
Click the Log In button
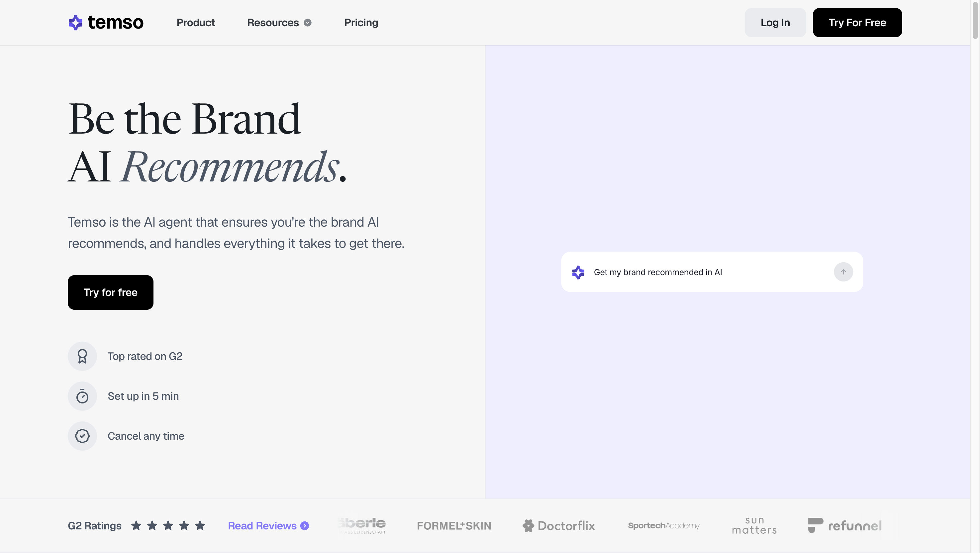[775, 23]
